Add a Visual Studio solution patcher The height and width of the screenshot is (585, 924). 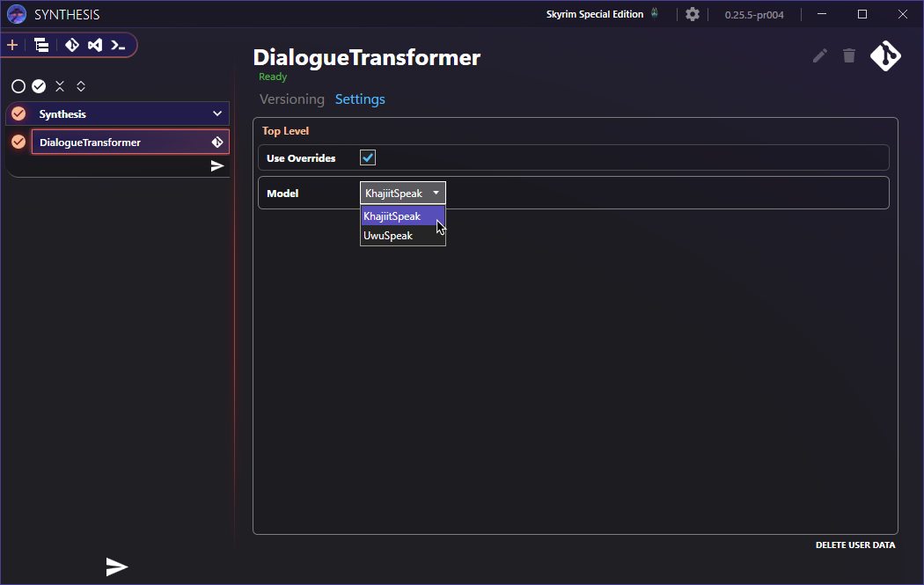[95, 46]
